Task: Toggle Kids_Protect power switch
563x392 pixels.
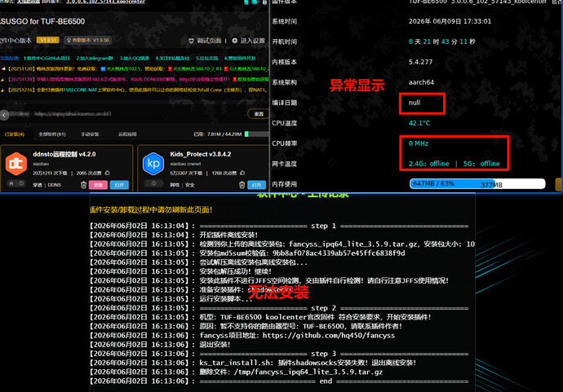Action: coord(153,183)
